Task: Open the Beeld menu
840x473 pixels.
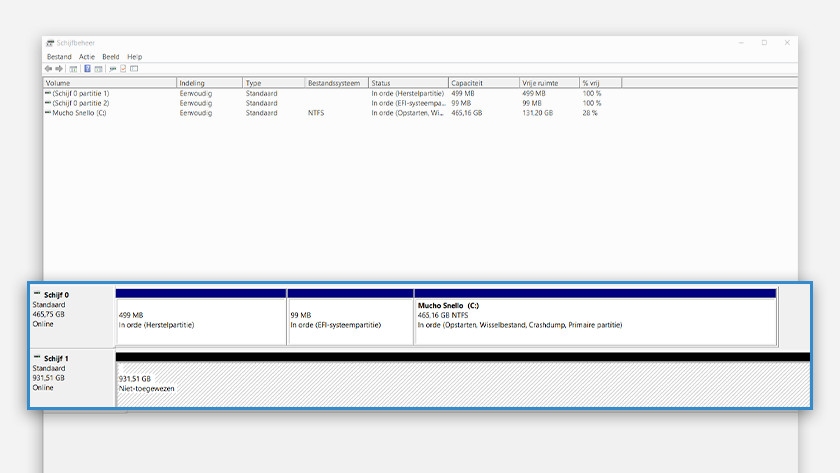Action: point(110,57)
